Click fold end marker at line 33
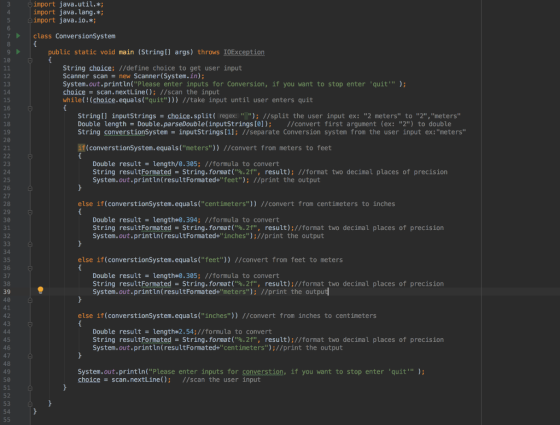Screen dimensions: 560x425 click(30, 244)
